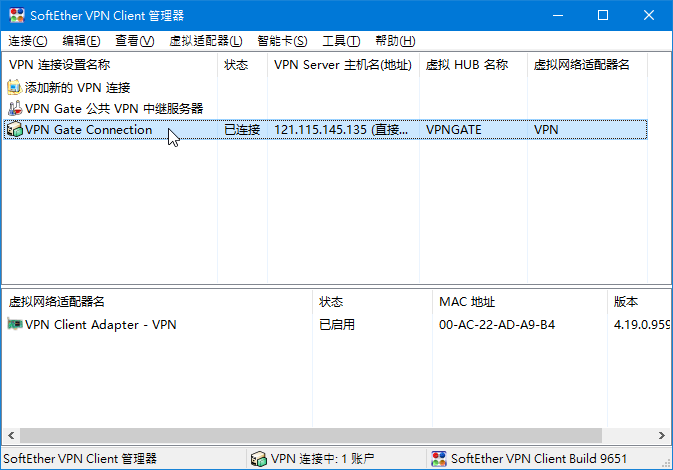Open the 帮助(H) menu
Viewport: 673px width, 470px height.
pos(394,41)
